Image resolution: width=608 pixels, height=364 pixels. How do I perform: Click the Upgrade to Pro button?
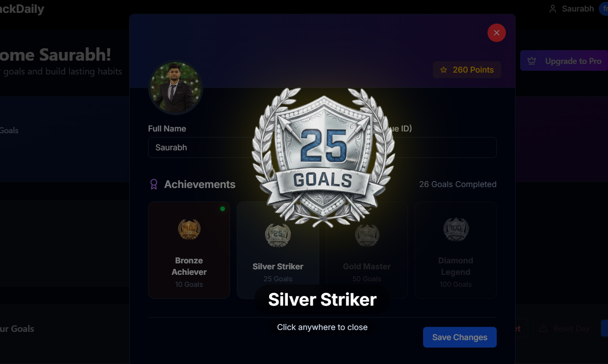pyautogui.click(x=564, y=61)
